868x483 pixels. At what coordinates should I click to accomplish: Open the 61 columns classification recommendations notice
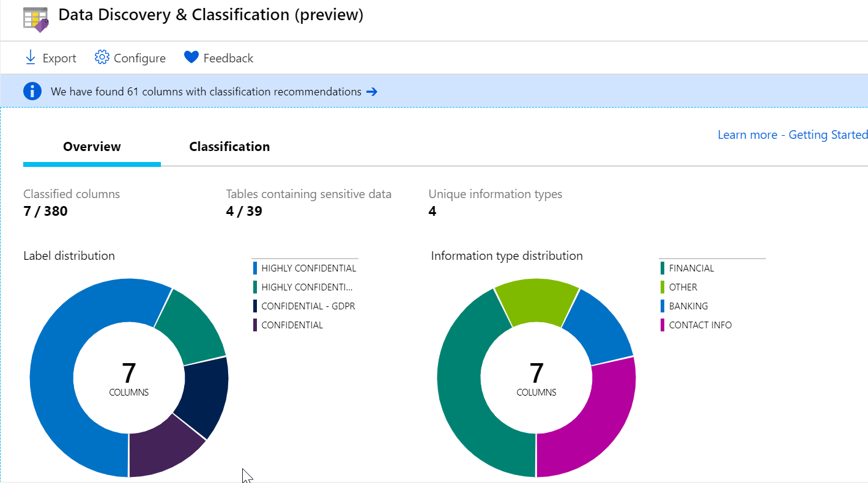(x=206, y=92)
